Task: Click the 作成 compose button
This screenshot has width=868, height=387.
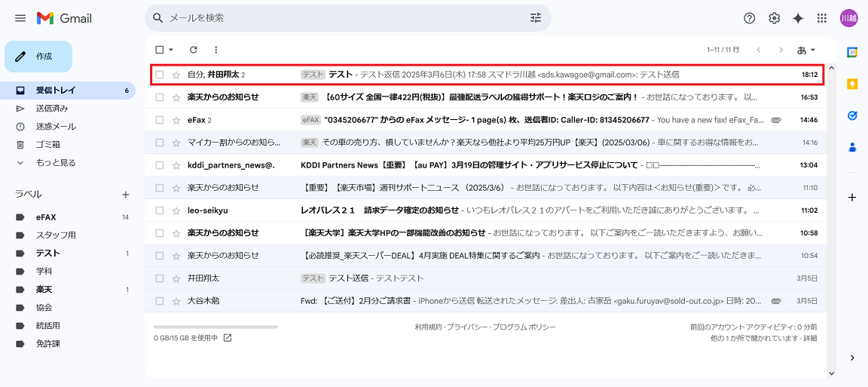Action: tap(38, 57)
